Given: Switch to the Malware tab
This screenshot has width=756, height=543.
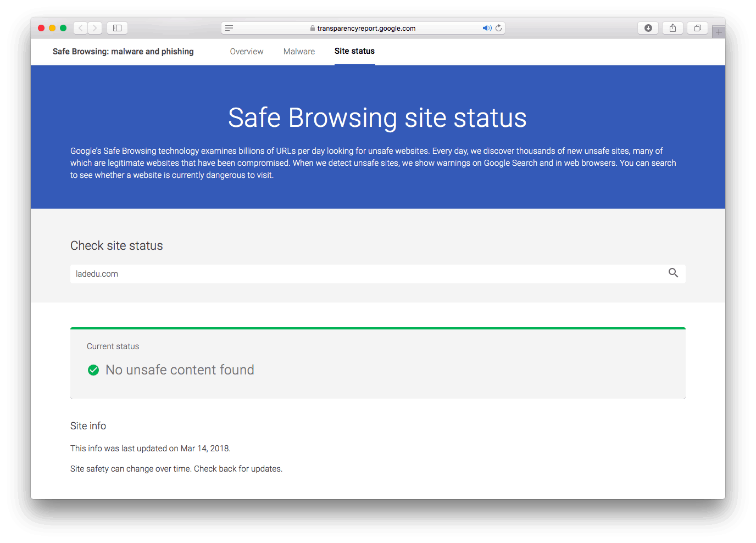Looking at the screenshot, I should 299,52.
